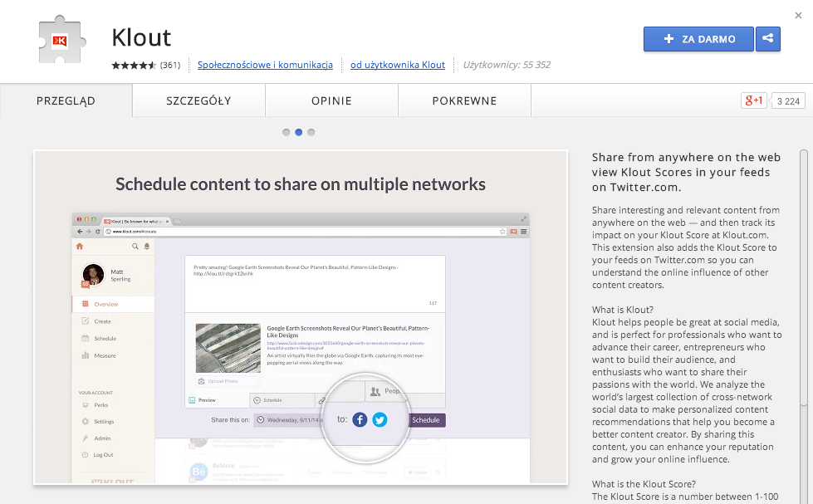The width and height of the screenshot is (813, 504).
Task: Click the Wednesday date field in screenshot
Action: [x=288, y=420]
